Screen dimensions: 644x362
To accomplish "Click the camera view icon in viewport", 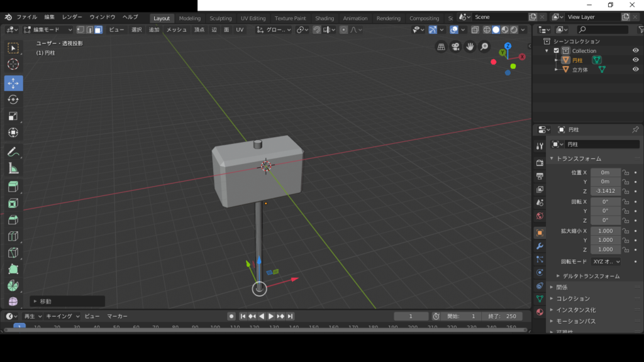I will [x=455, y=47].
